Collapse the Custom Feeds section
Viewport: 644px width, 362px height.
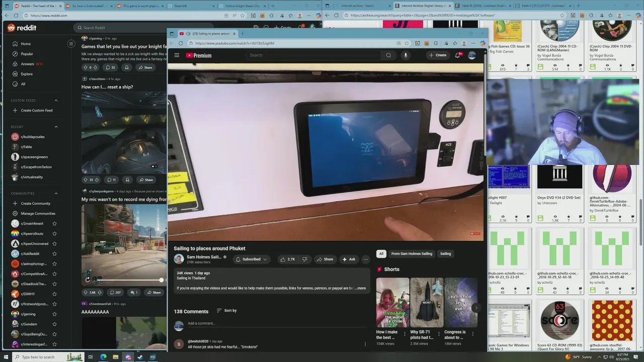pos(56,101)
